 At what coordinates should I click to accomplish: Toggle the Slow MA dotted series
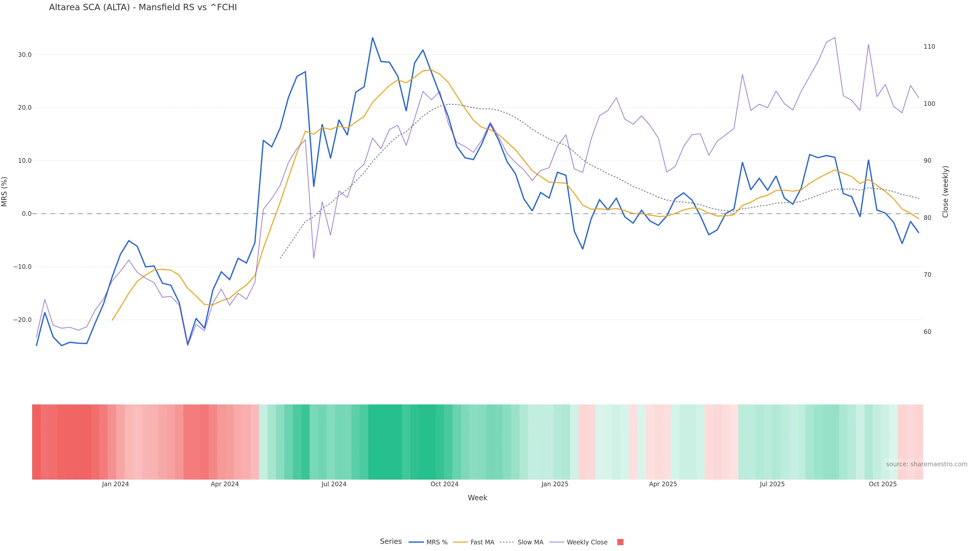(530, 542)
